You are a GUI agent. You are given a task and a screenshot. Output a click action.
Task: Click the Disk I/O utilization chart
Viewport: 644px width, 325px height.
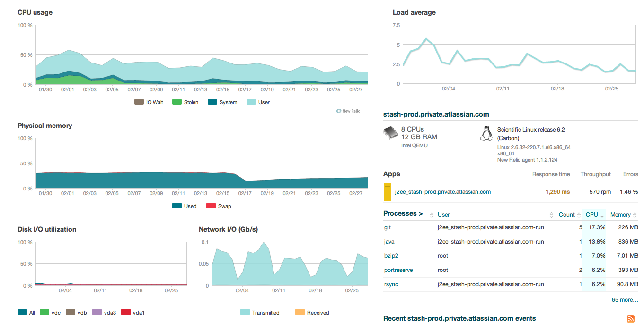111,263
